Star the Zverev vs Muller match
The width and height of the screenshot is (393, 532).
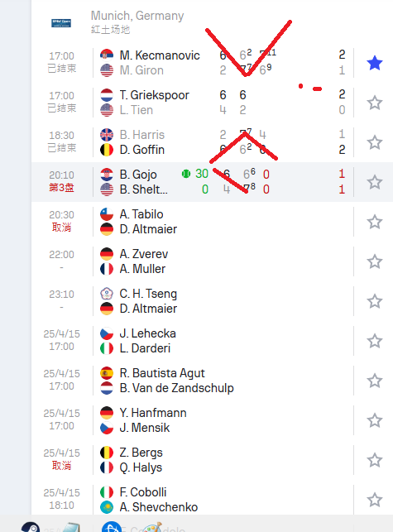[x=375, y=261]
